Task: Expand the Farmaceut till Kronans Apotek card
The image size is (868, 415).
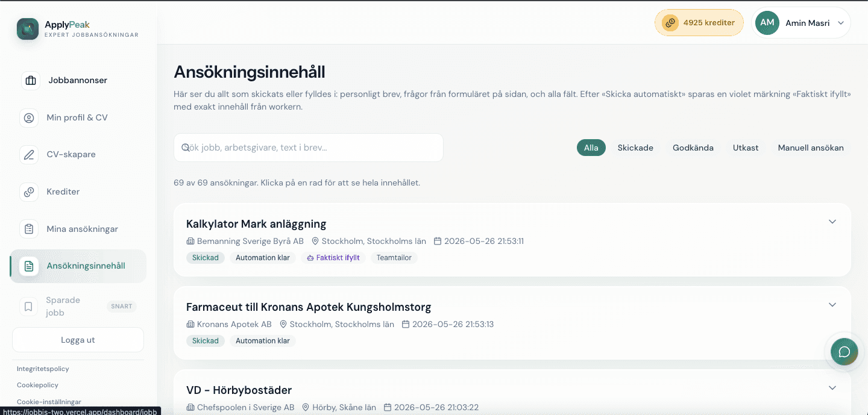Action: 832,305
